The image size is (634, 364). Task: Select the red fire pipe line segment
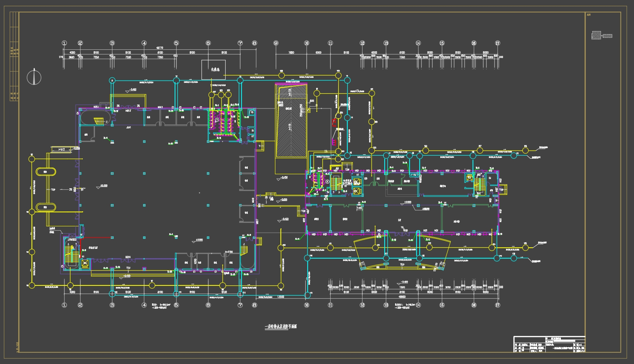click(96, 238)
